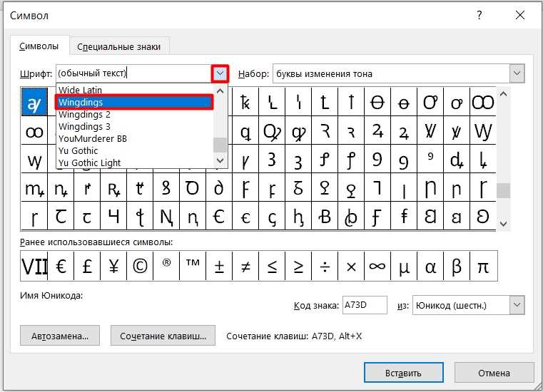Pick the Ꞗ capital B with flourish symbol
Screen dimensions: 543x392
(x=325, y=216)
